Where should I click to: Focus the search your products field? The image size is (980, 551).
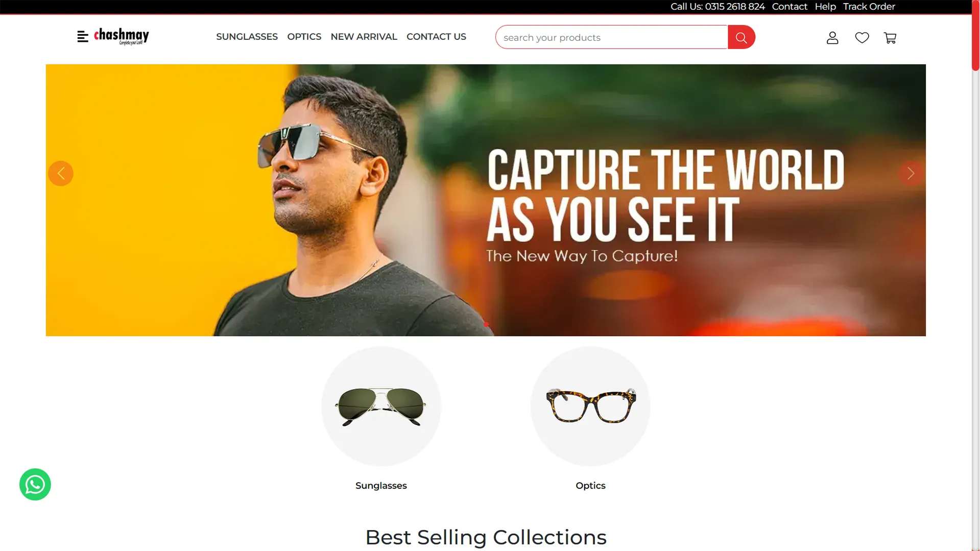[611, 37]
